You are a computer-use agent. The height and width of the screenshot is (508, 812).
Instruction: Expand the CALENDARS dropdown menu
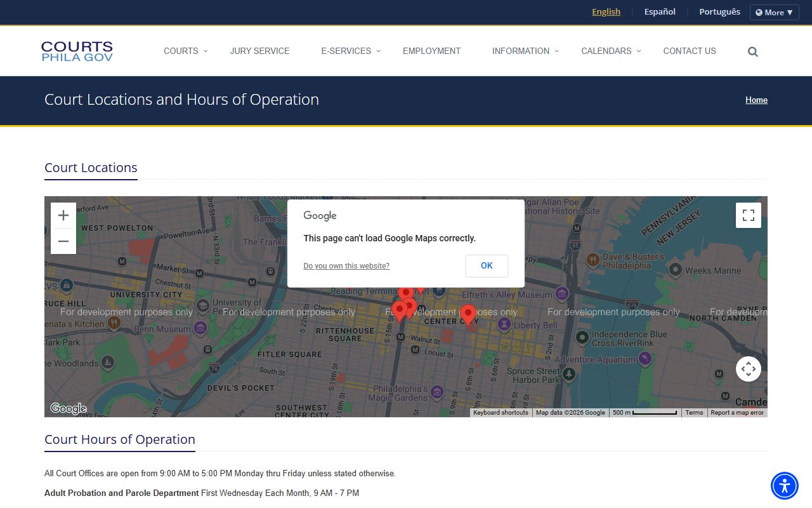coord(612,51)
